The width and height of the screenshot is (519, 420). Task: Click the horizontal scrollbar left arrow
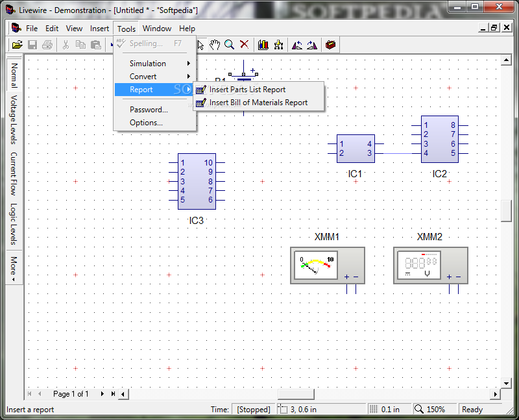click(123, 394)
